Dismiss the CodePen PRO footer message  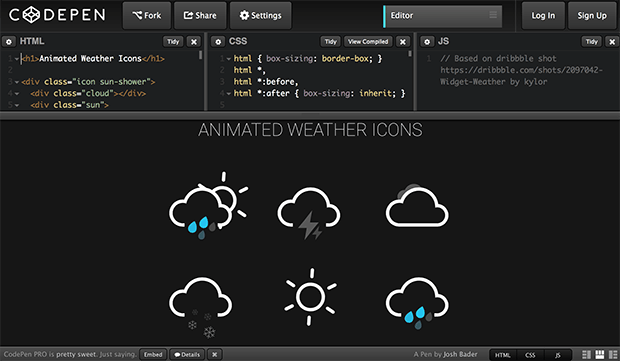coord(215,354)
